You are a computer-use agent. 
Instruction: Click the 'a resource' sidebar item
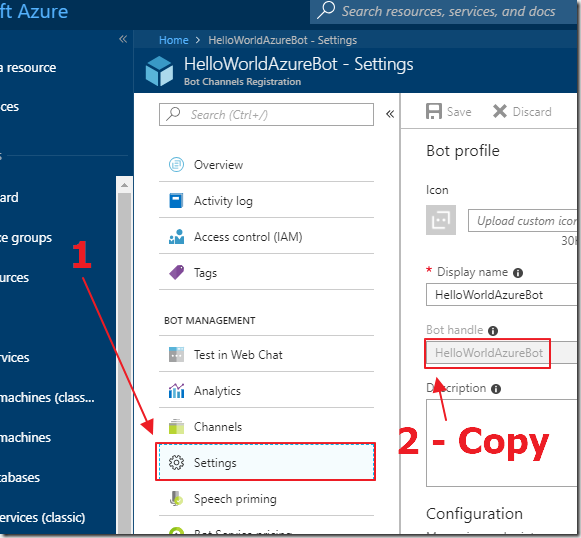pyautogui.click(x=28, y=67)
